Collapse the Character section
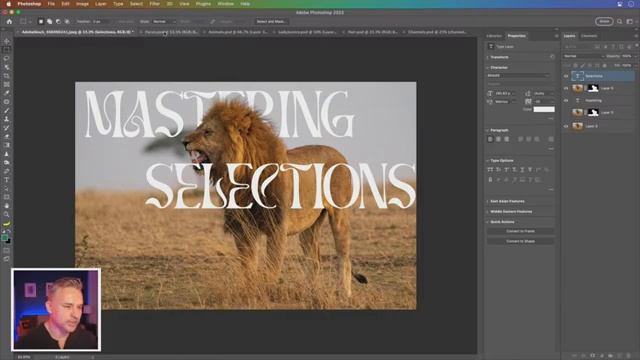Screen dimensions: 640x360 click(487, 67)
